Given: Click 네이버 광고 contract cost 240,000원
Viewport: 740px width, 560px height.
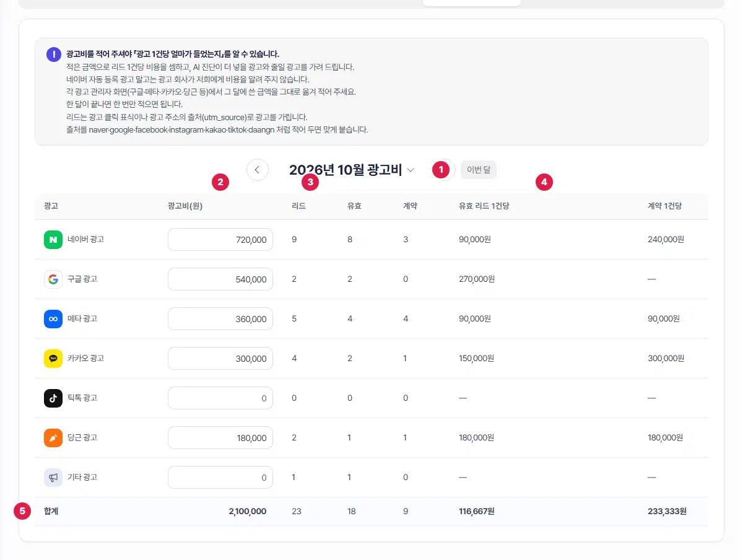Looking at the screenshot, I should pos(666,239).
